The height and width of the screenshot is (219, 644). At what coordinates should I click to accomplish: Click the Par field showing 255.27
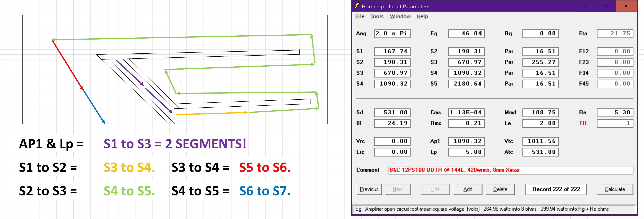coord(541,62)
